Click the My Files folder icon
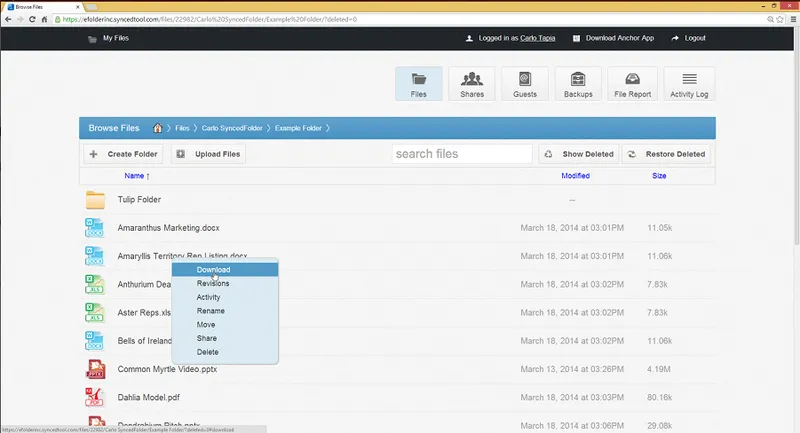Screen dimensions: 800x433 point(92,39)
